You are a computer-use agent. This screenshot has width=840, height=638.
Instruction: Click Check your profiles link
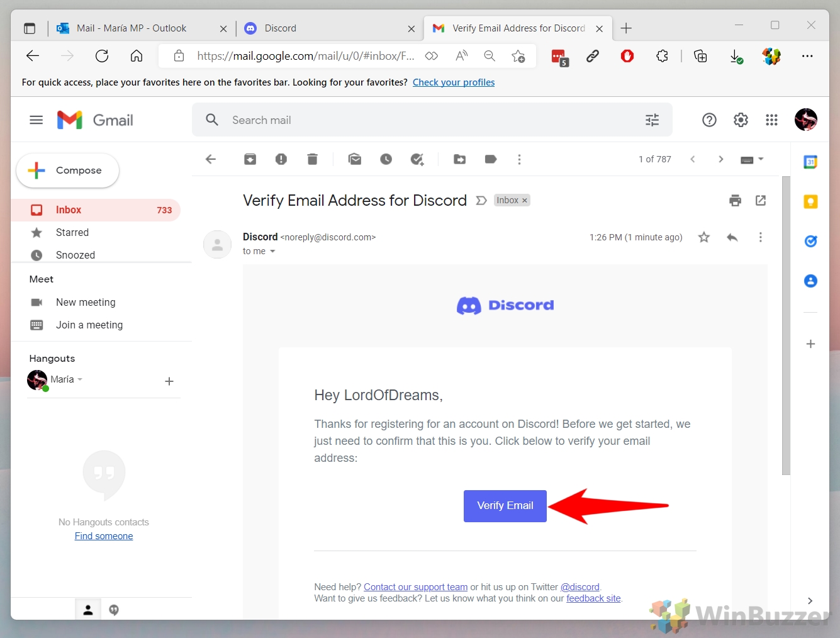point(454,82)
